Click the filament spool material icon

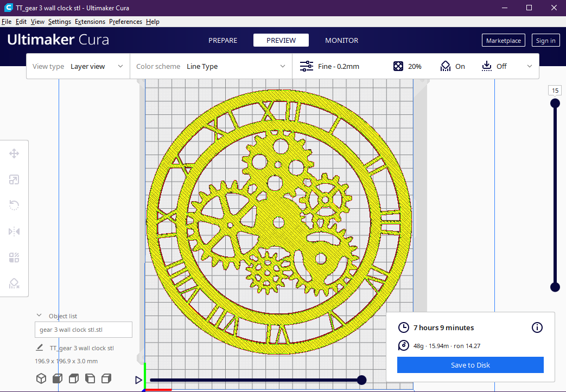[404, 345]
